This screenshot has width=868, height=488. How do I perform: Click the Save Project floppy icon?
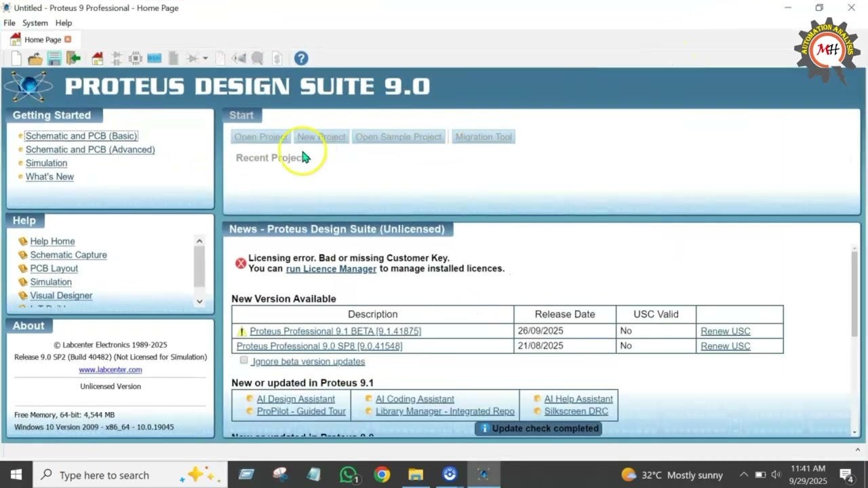click(54, 59)
